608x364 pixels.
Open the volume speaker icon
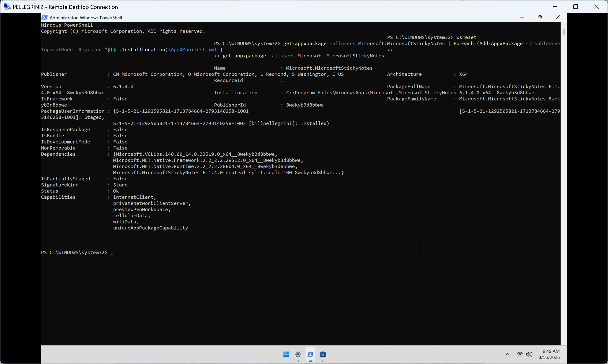(x=529, y=354)
